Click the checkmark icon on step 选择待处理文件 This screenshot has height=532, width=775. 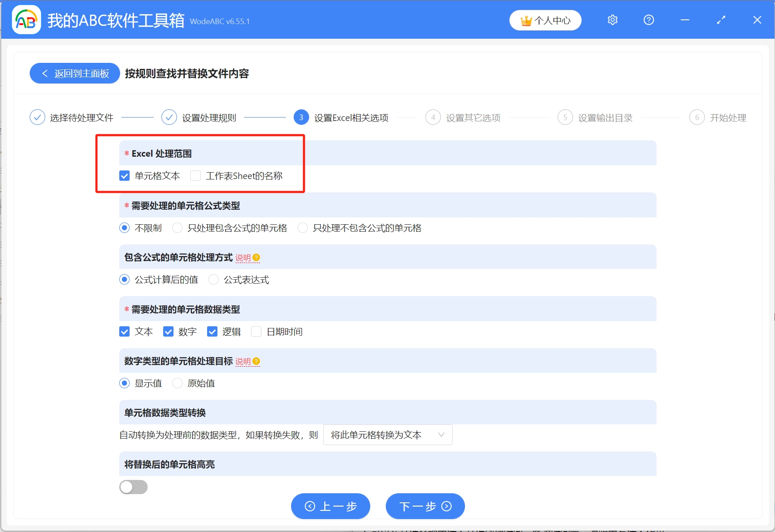coord(37,117)
